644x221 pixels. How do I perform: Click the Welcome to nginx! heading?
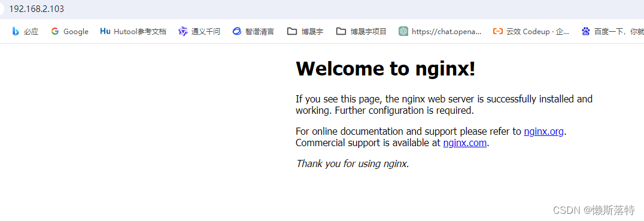(385, 69)
